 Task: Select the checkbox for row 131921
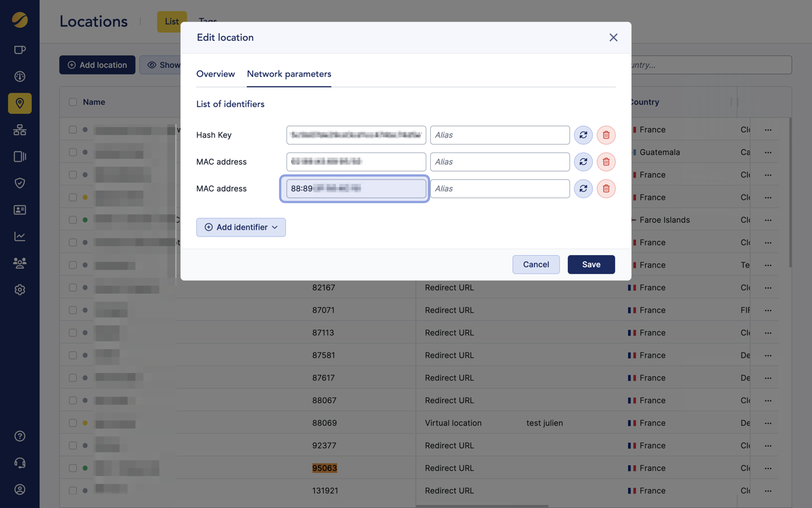click(73, 491)
